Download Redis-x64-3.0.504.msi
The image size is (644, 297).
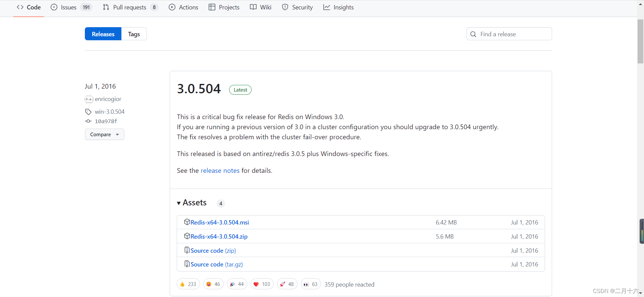[220, 222]
